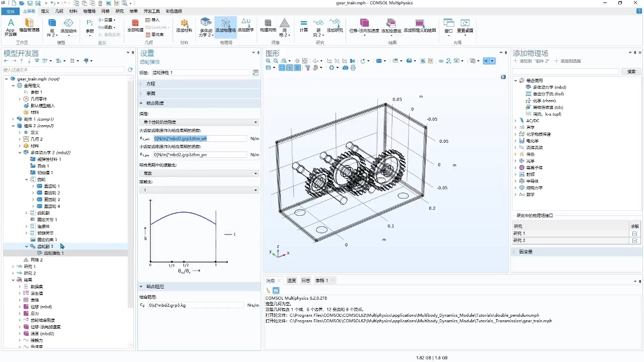Open 文件 menu
Image resolution: width=644 pixels, height=362 pixels.
tap(11, 11)
